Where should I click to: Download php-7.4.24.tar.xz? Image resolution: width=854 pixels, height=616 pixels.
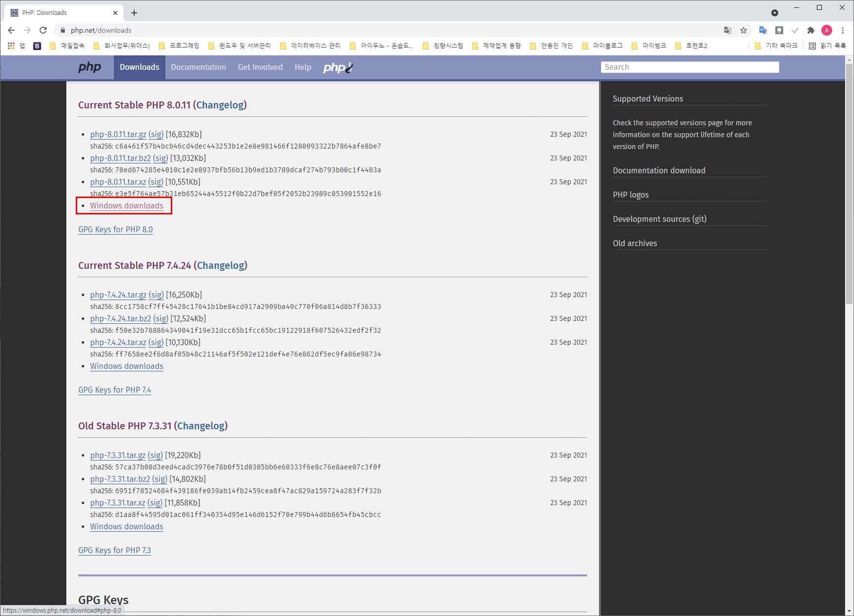click(118, 342)
